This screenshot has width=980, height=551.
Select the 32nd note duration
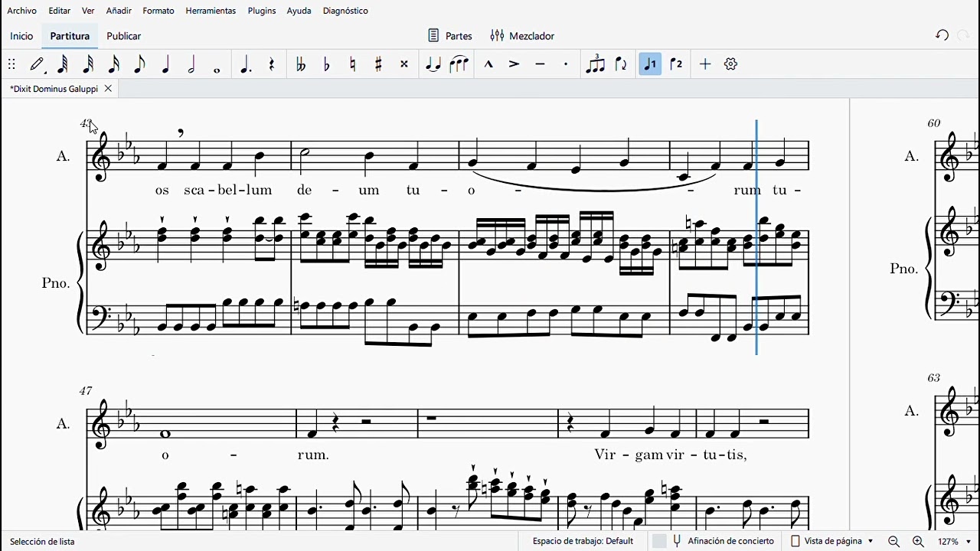88,64
